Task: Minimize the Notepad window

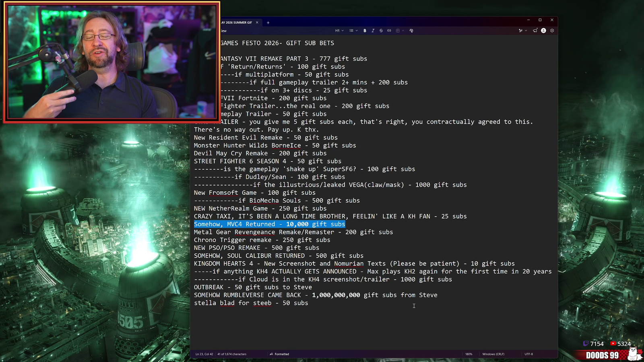Action: click(x=528, y=20)
